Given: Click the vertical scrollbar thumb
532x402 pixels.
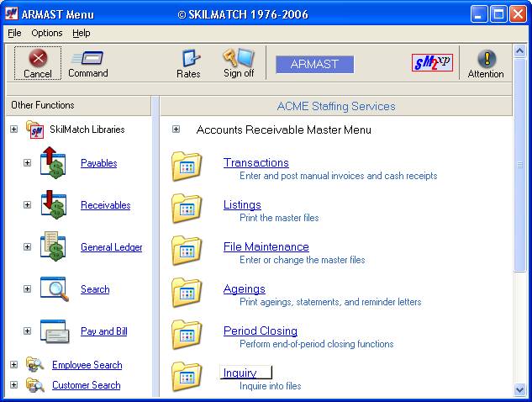Looking at the screenshot, I should (x=519, y=165).
